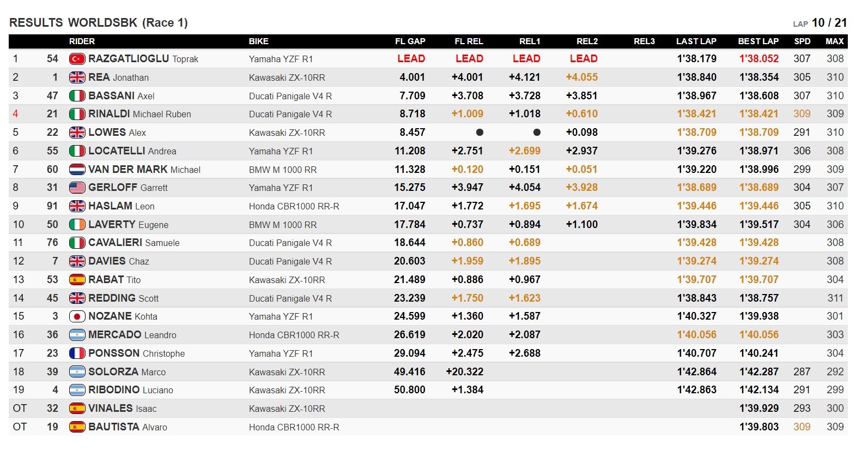Select rider name REDDING Scott
Viewport: 868px width, 450px height.
coord(123,298)
